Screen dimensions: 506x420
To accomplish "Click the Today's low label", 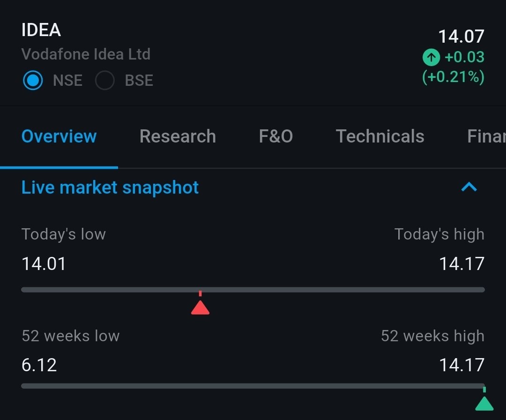I will click(x=64, y=234).
